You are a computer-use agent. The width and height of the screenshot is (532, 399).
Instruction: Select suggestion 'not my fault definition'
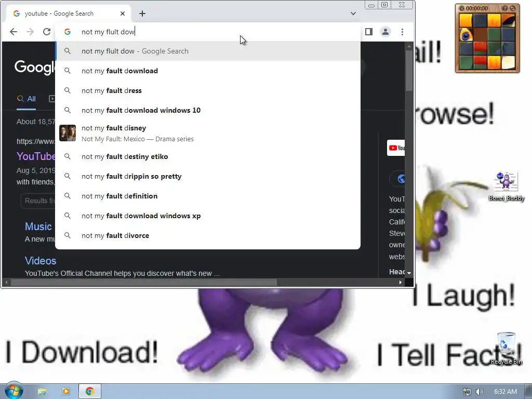coord(208,196)
